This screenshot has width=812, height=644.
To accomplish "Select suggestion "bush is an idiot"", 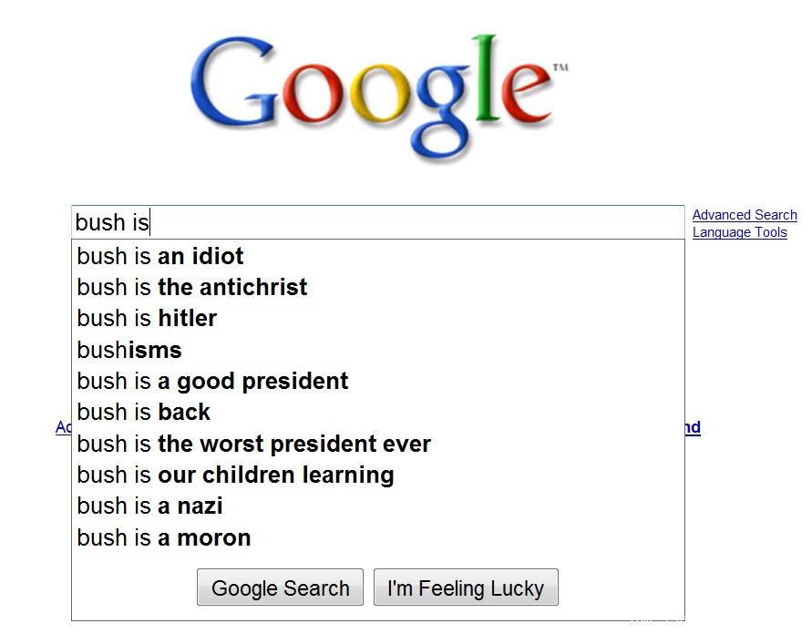I will 378,256.
